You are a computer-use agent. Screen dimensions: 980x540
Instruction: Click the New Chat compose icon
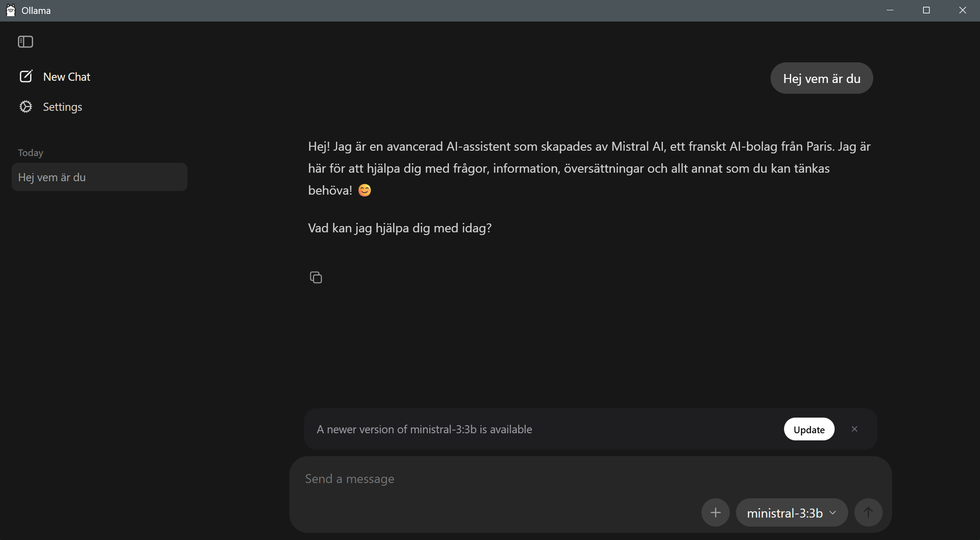point(26,76)
